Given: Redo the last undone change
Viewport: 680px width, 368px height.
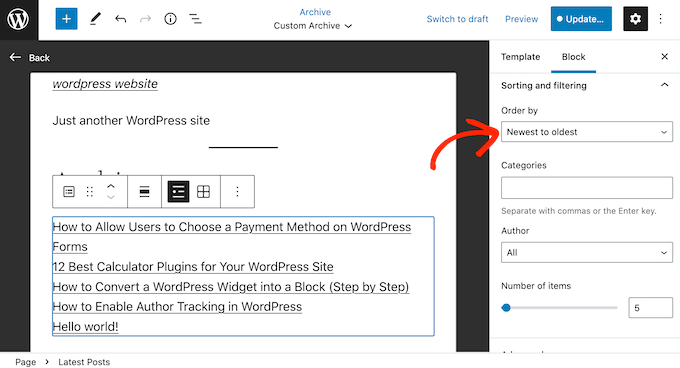Looking at the screenshot, I should point(145,19).
